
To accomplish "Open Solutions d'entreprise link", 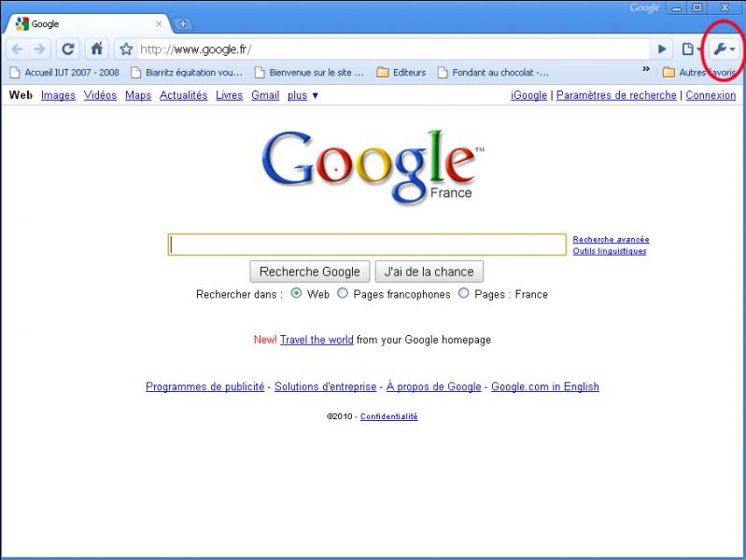I will 326,386.
